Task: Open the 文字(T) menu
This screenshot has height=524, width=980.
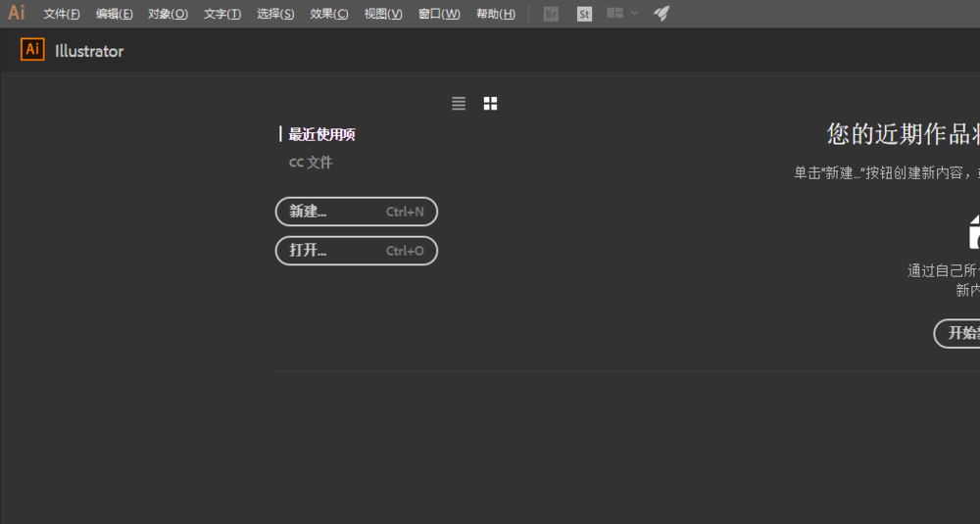Action: coord(221,14)
